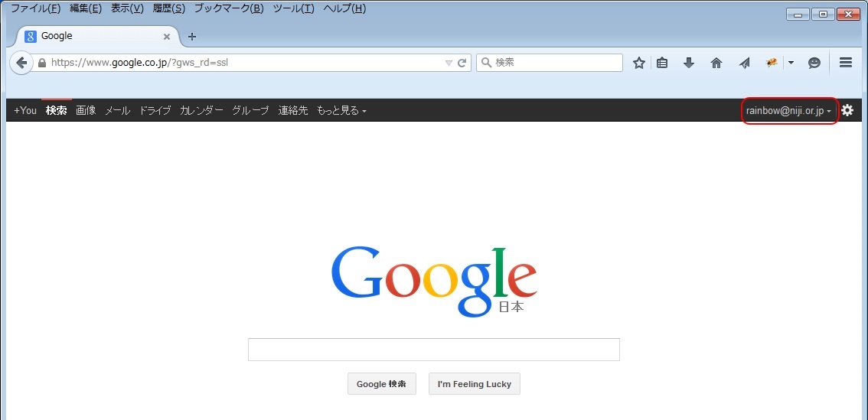The height and width of the screenshot is (420, 868).
Task: Open the smiley face chat icon
Action: click(814, 63)
